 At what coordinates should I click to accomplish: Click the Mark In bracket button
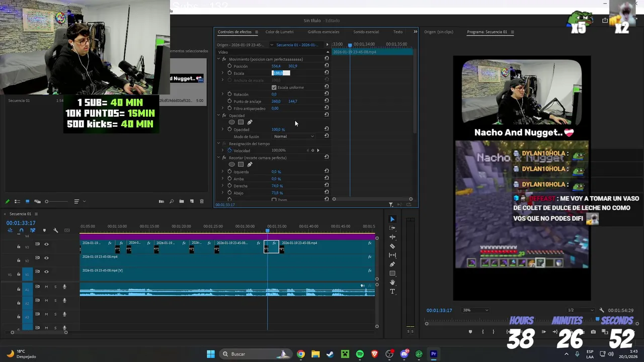tap(482, 332)
